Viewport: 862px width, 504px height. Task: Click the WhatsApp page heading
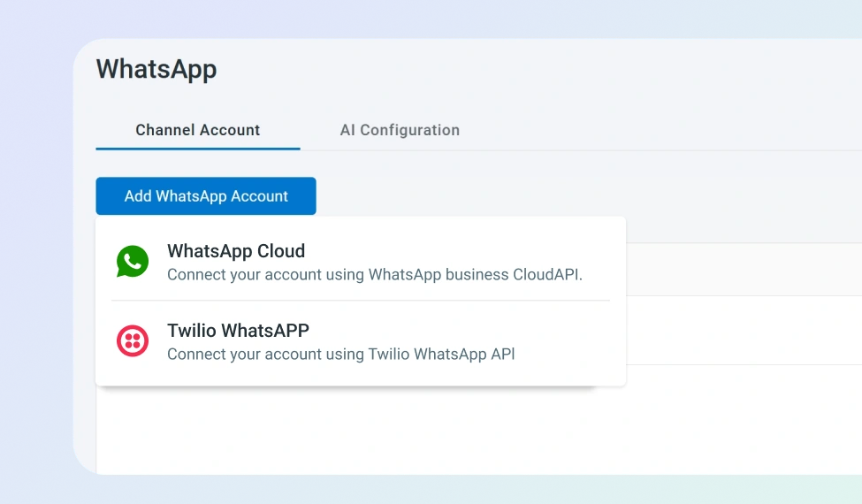[156, 70]
